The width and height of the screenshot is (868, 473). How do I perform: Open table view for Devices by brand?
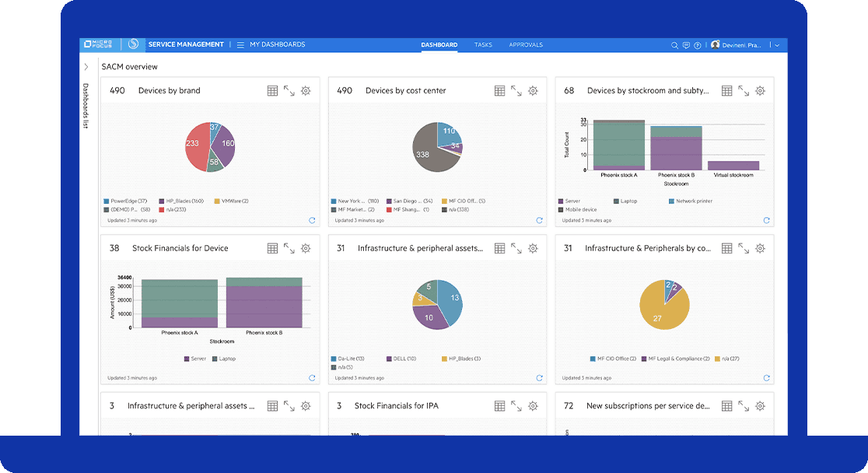(272, 91)
